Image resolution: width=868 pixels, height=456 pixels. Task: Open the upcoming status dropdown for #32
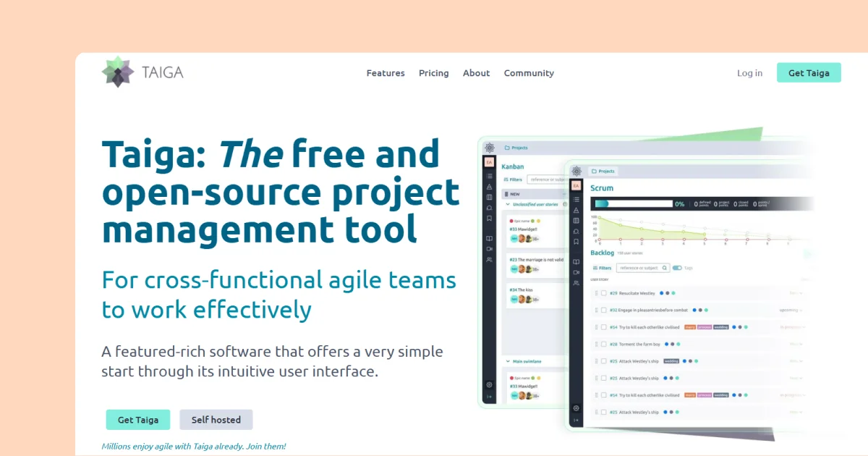790,310
